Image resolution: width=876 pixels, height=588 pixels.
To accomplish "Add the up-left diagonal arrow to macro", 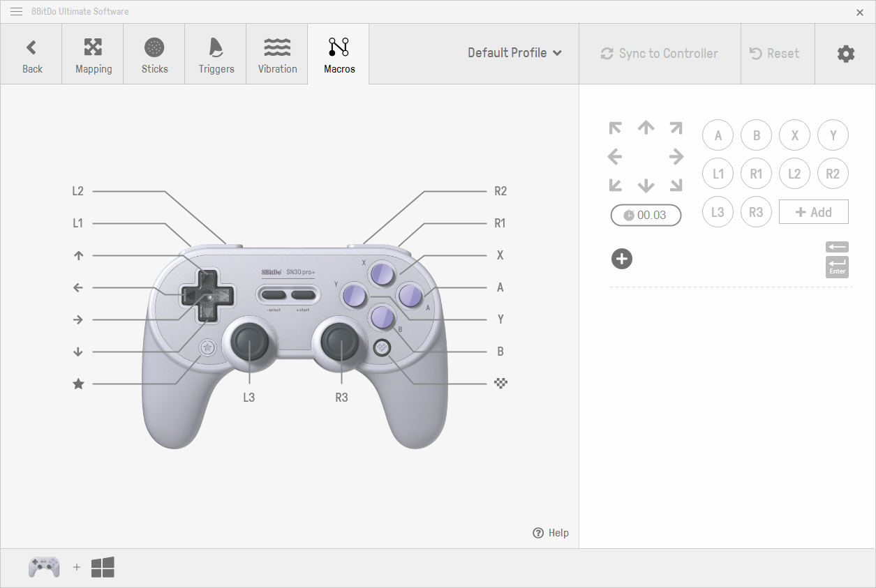I will pyautogui.click(x=615, y=128).
